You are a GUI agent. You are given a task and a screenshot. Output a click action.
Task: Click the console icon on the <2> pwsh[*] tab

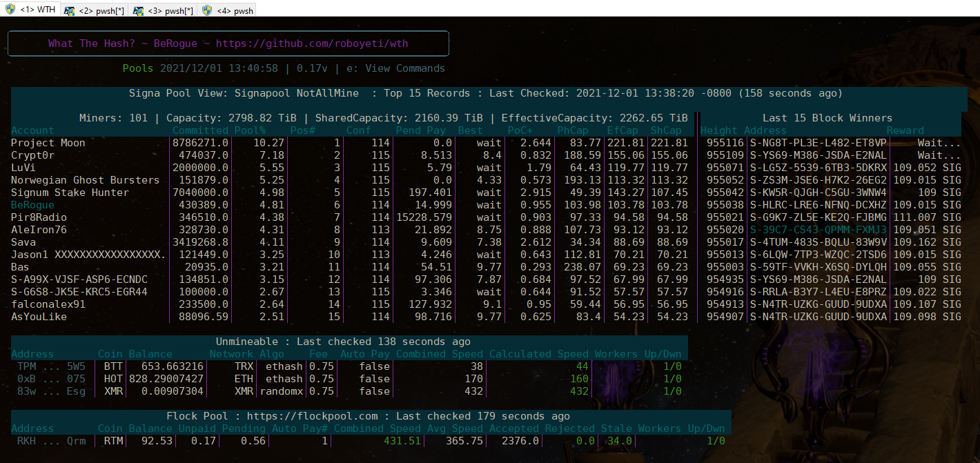[x=69, y=10]
